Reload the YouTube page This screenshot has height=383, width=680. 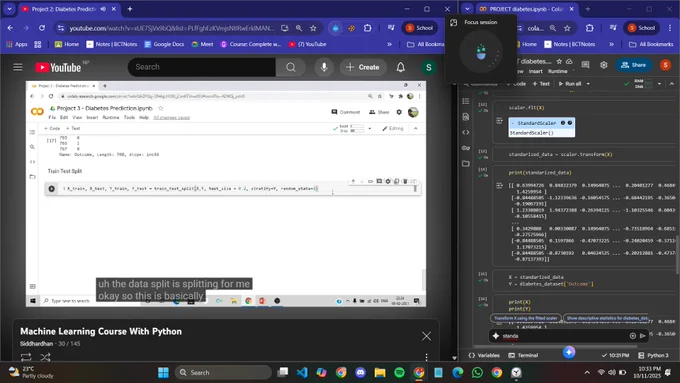pos(42,28)
